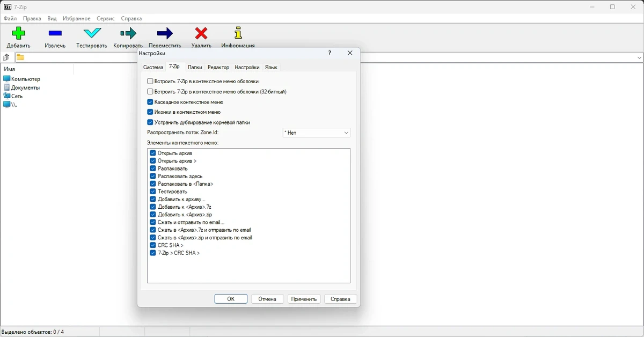
Task: Uncheck the 7-Zip > CRC SHA > item
Action: coord(153,253)
